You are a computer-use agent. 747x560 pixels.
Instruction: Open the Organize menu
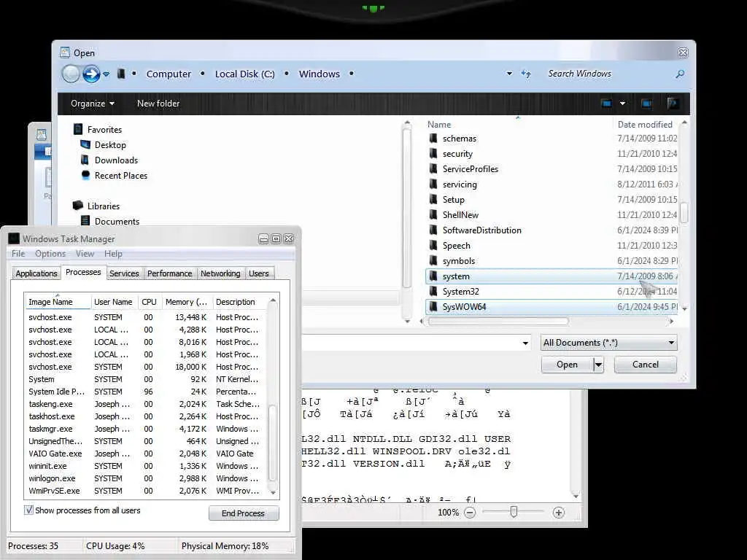click(x=93, y=104)
